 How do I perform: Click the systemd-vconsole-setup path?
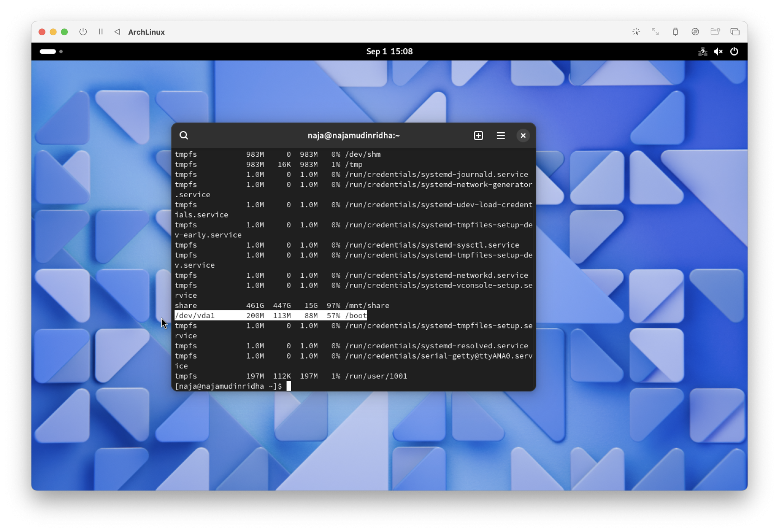coord(439,285)
